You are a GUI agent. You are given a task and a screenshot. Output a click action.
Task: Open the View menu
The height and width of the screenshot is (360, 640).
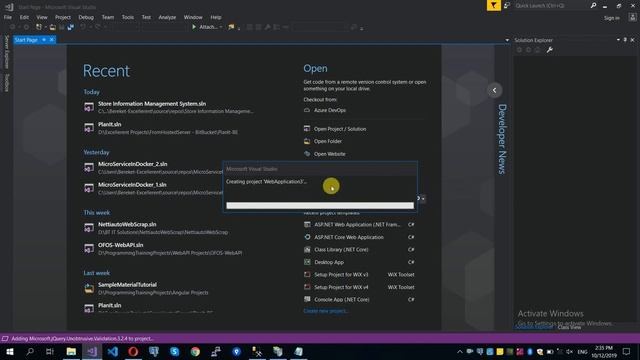[42, 17]
